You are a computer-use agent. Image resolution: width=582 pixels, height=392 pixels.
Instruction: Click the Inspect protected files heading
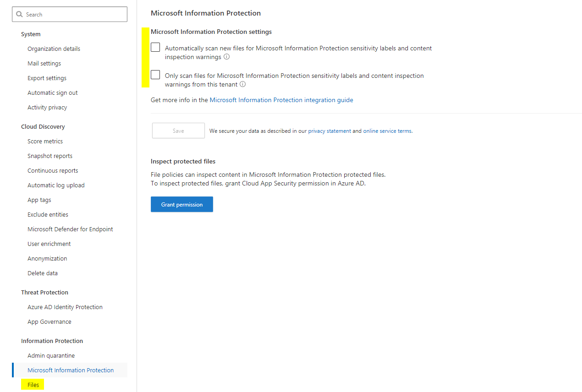point(183,162)
